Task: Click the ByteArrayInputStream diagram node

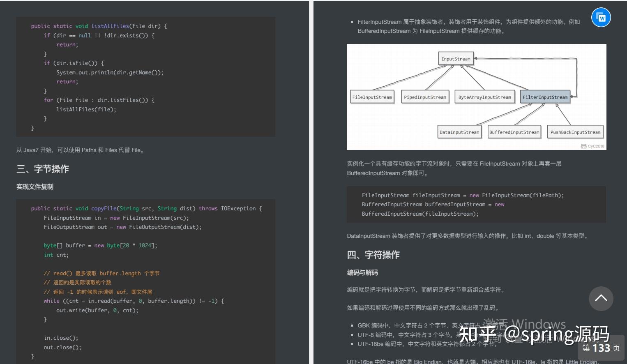Action: point(484,97)
